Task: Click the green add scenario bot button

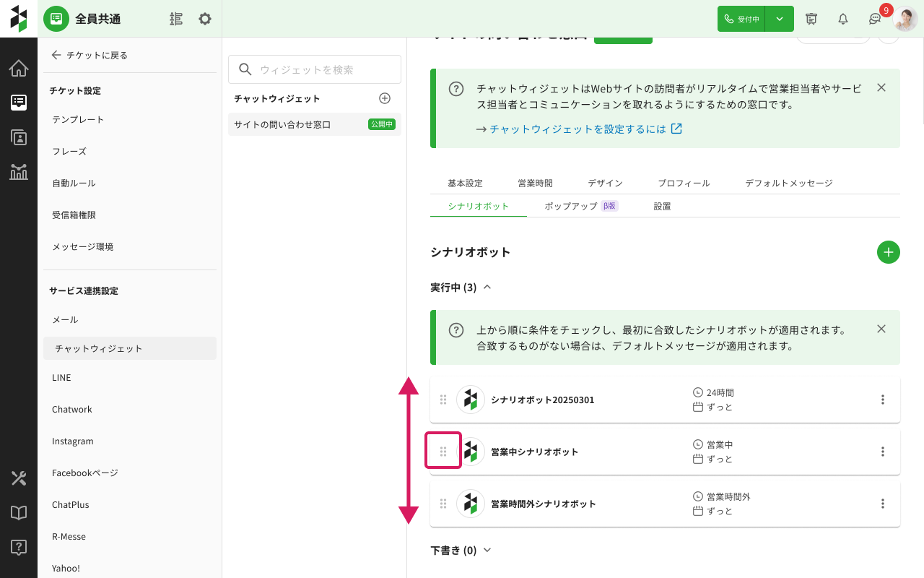Action: pyautogui.click(x=888, y=252)
